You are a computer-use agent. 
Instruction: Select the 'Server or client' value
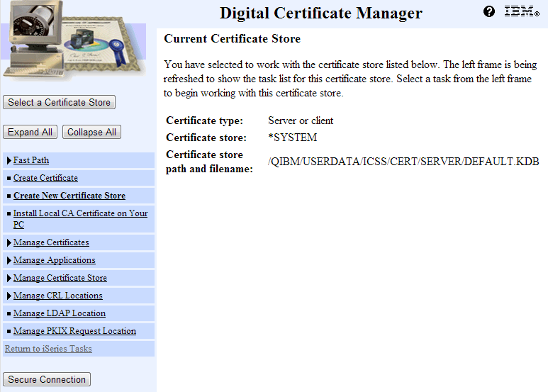301,121
